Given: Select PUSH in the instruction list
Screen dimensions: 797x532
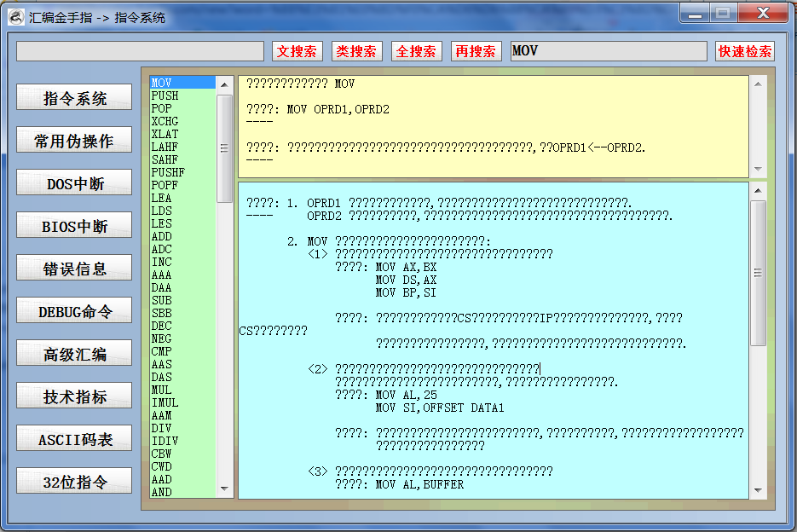Looking at the screenshot, I should tap(182, 95).
